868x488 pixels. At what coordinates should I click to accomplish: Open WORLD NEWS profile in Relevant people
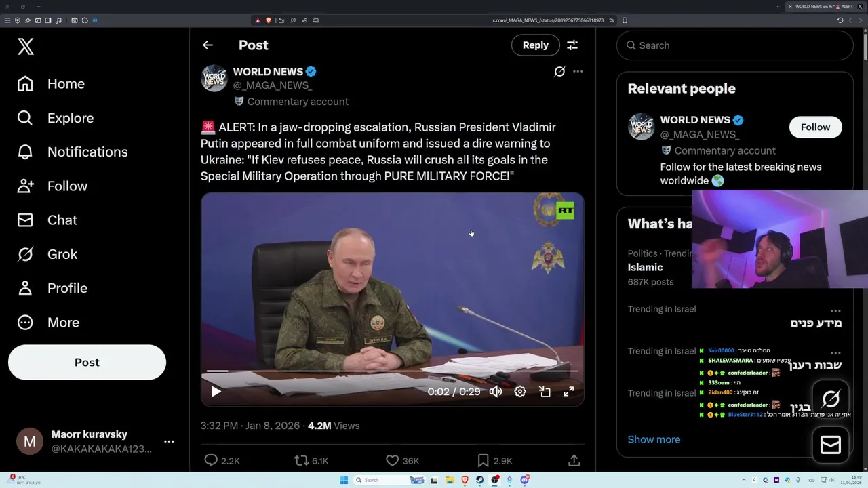click(x=695, y=120)
